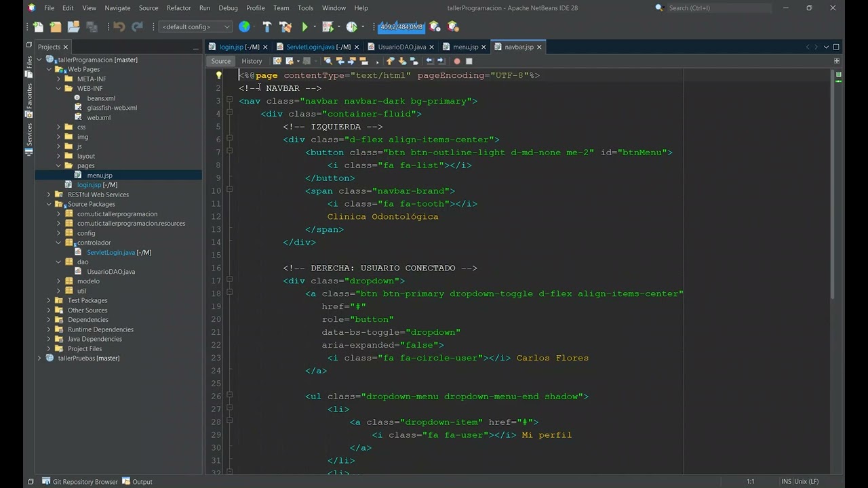Click the Build Project hammer icon
The height and width of the screenshot is (488, 868).
(x=267, y=27)
